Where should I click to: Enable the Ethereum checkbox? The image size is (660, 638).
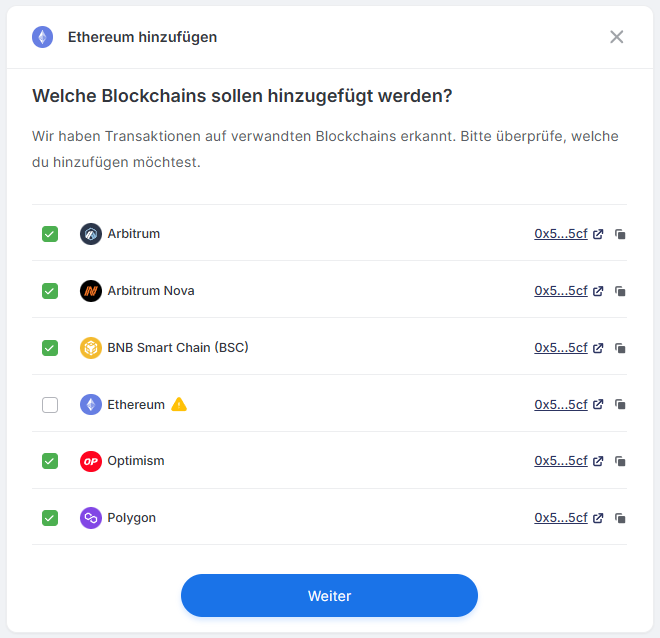click(50, 405)
